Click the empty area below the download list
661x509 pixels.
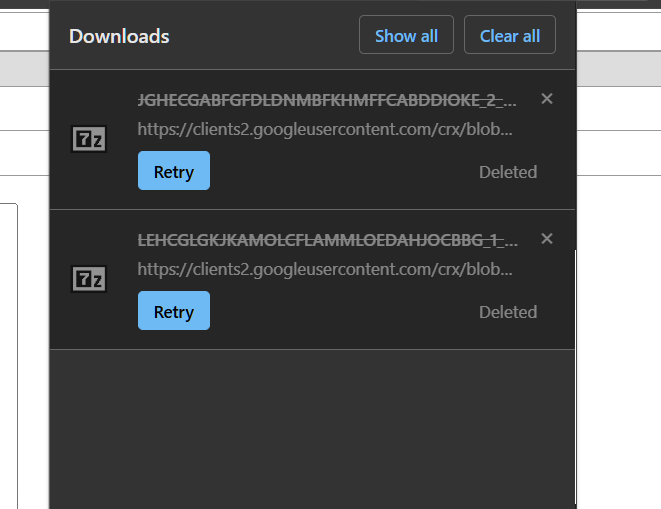point(312,430)
